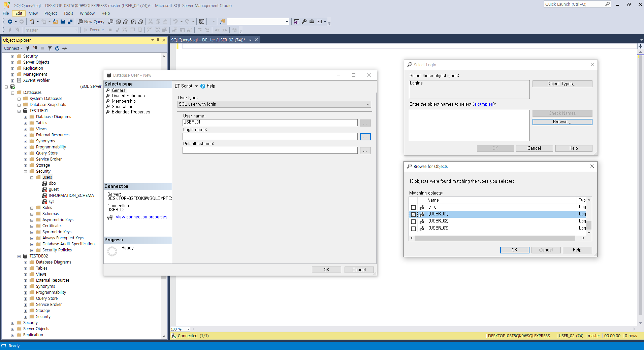Select the dbo user in tree
Image resolution: width=644 pixels, height=350 pixels.
pyautogui.click(x=52, y=183)
